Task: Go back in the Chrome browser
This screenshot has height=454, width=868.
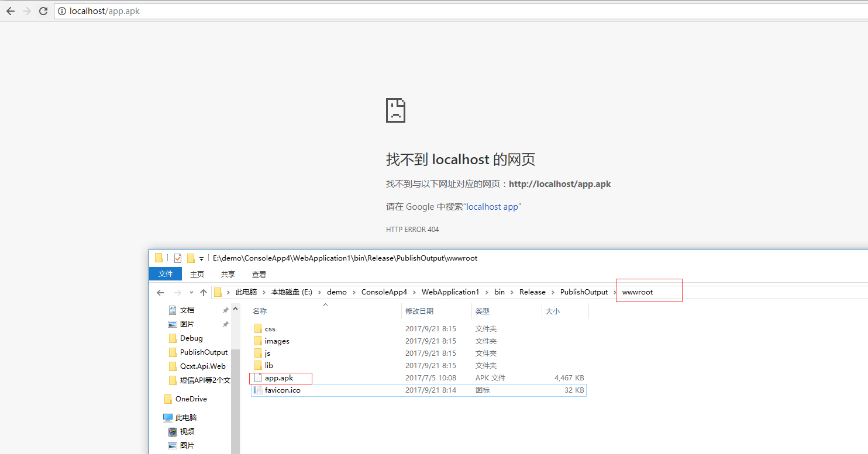Action: [x=11, y=11]
